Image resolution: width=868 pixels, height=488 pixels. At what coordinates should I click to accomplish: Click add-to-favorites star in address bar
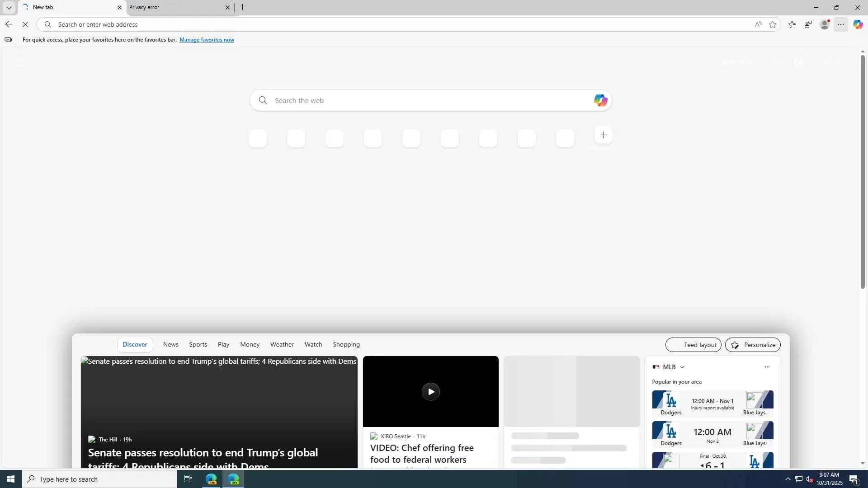pos(773,24)
